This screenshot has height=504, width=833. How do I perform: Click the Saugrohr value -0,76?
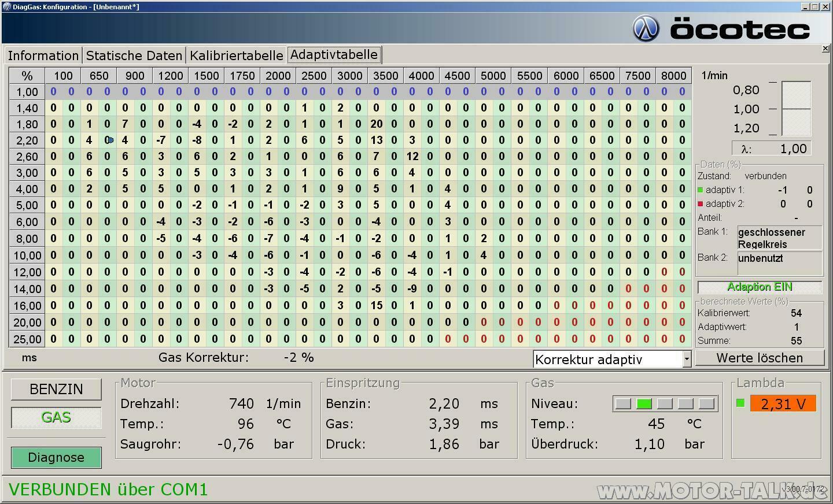235,444
